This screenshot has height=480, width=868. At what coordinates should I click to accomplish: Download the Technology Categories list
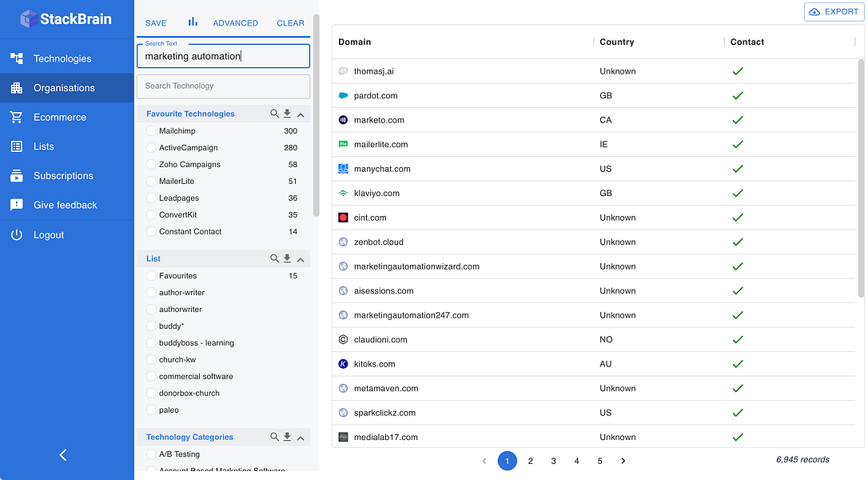coord(287,437)
